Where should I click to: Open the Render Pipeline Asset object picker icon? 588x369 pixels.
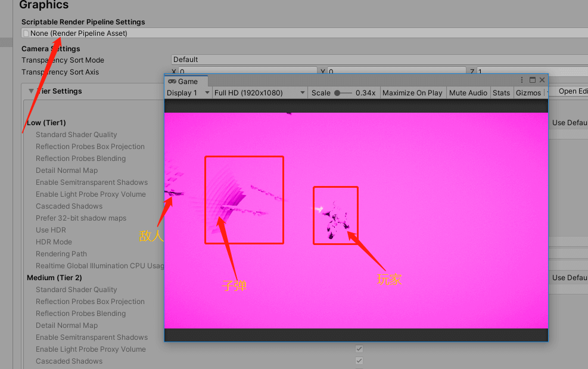[24, 35]
